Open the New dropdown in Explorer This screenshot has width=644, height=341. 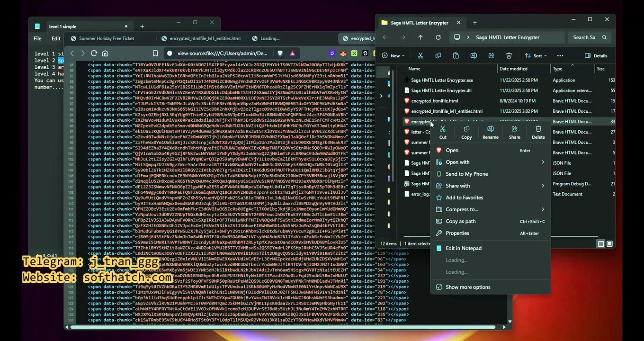tap(394, 55)
